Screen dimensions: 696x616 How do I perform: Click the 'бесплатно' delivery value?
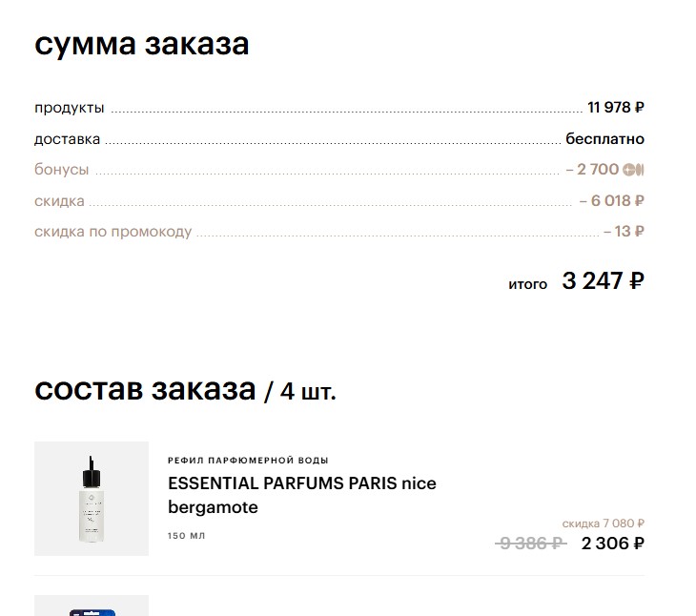[604, 138]
